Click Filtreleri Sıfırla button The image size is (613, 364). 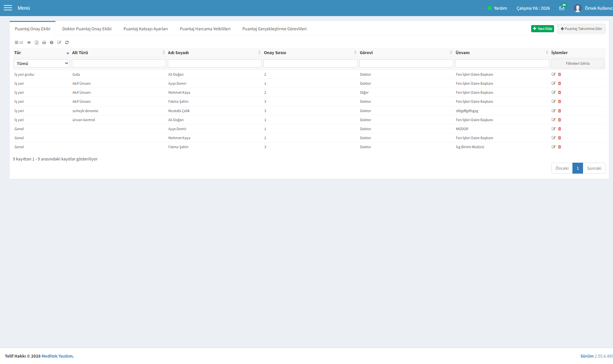pos(578,63)
